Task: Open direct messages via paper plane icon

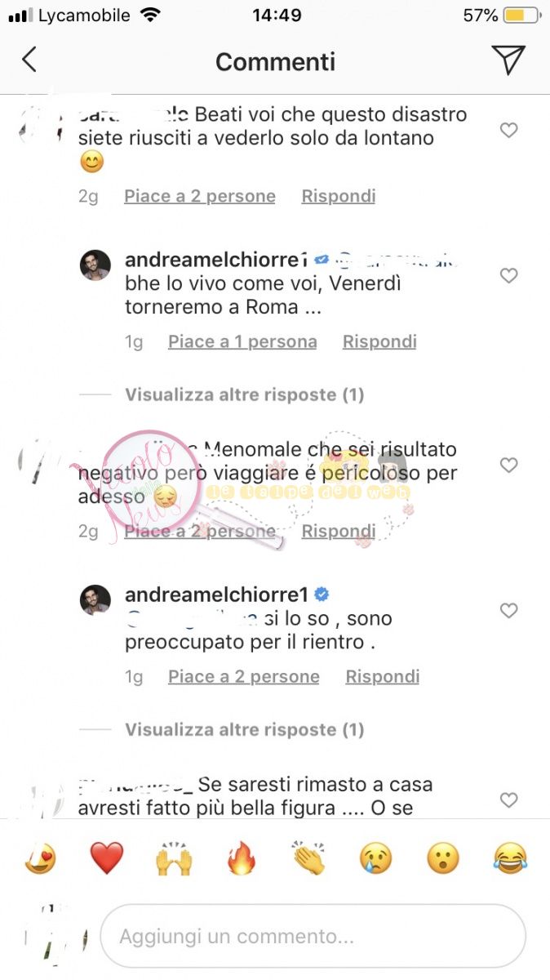Action: click(508, 60)
